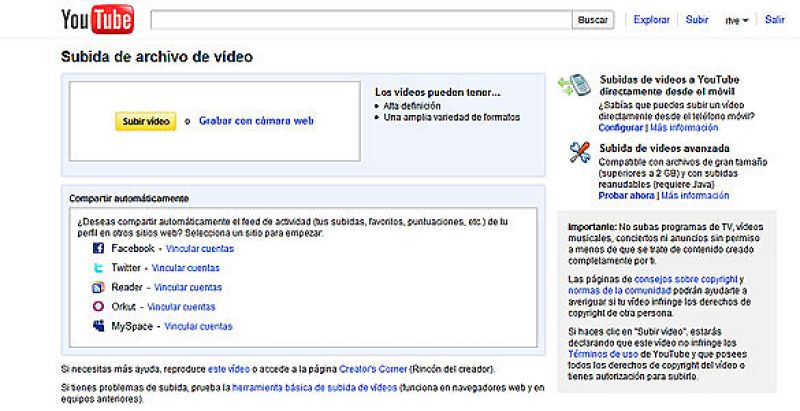Click Vincular cuentas next to Facebook

pos(200,248)
